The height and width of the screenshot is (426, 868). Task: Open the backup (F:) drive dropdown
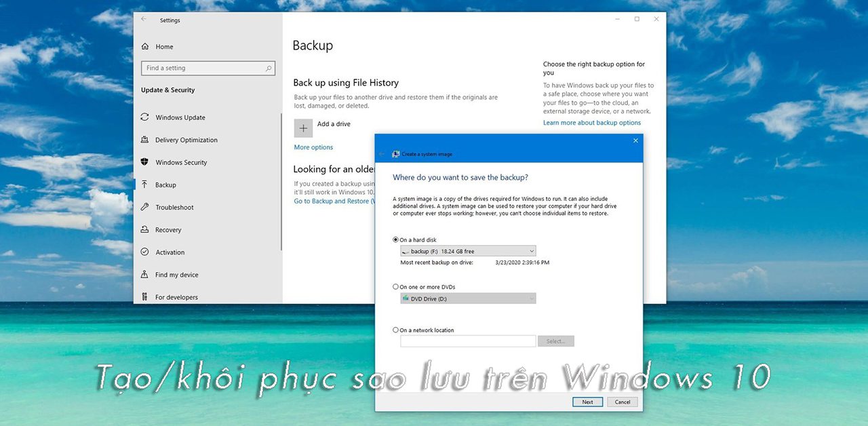tap(468, 251)
